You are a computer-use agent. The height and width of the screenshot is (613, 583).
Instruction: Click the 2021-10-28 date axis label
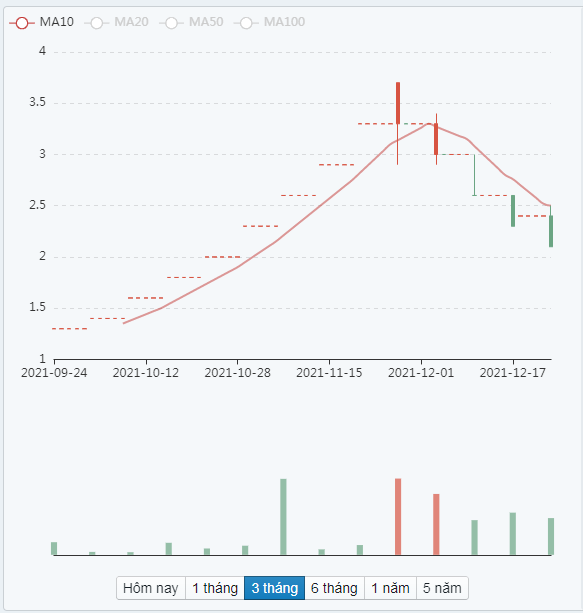[x=237, y=373]
